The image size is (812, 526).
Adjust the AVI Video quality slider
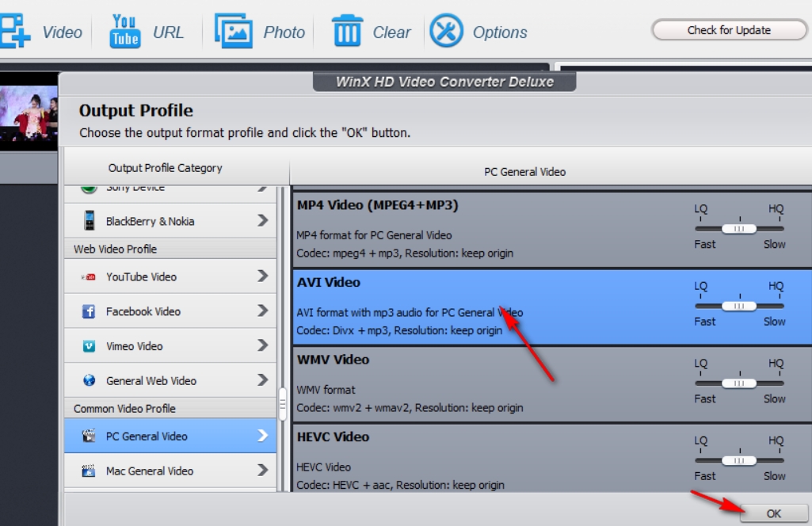click(739, 306)
